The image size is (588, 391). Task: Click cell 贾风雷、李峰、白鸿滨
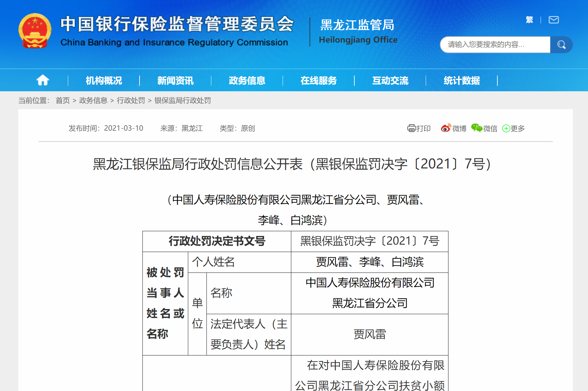click(370, 262)
